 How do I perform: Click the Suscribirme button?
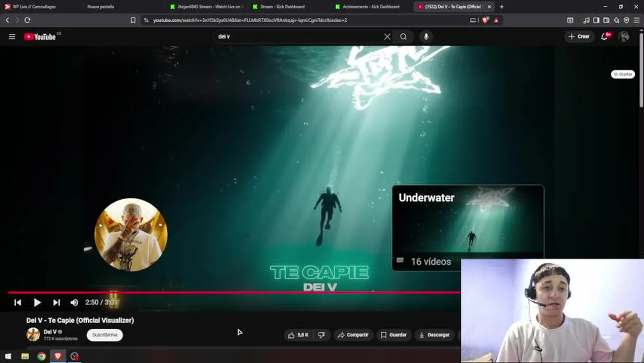click(105, 335)
